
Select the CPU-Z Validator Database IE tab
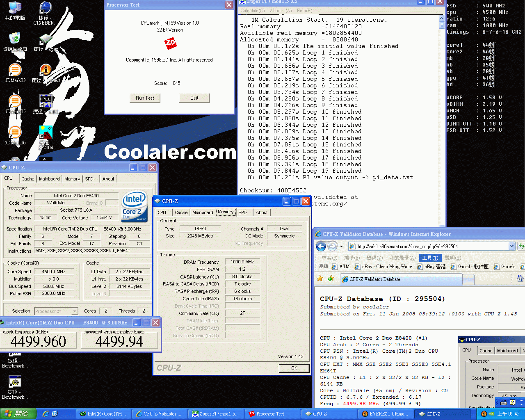(x=401, y=279)
